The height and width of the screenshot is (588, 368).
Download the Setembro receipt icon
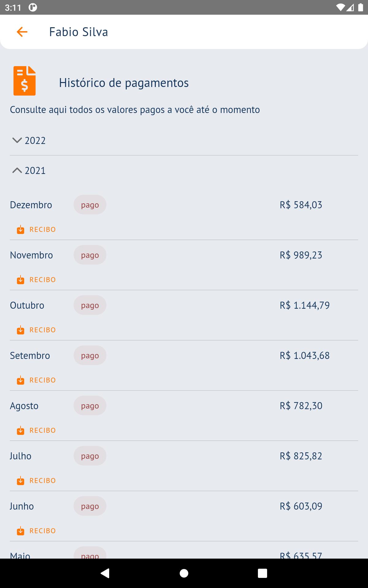tap(21, 380)
